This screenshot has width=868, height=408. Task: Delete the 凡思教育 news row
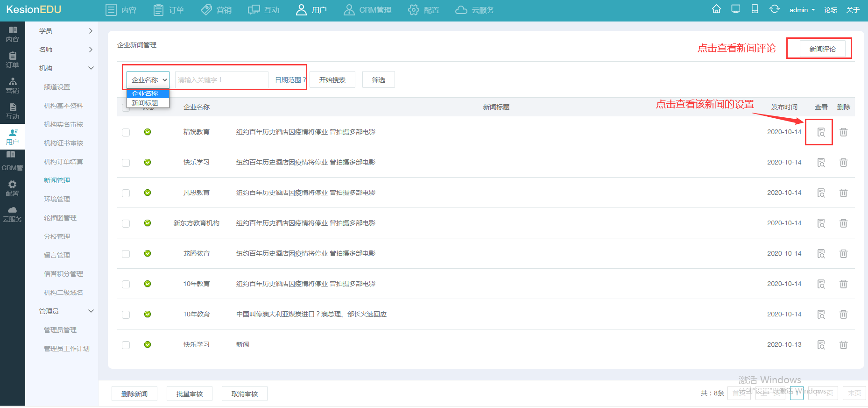[843, 193]
